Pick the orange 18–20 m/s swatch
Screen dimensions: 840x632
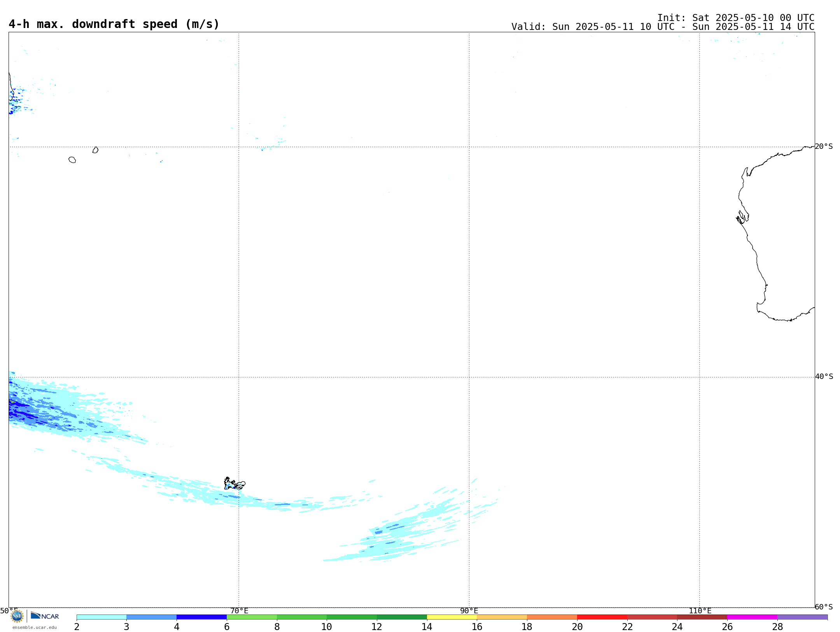click(552, 617)
